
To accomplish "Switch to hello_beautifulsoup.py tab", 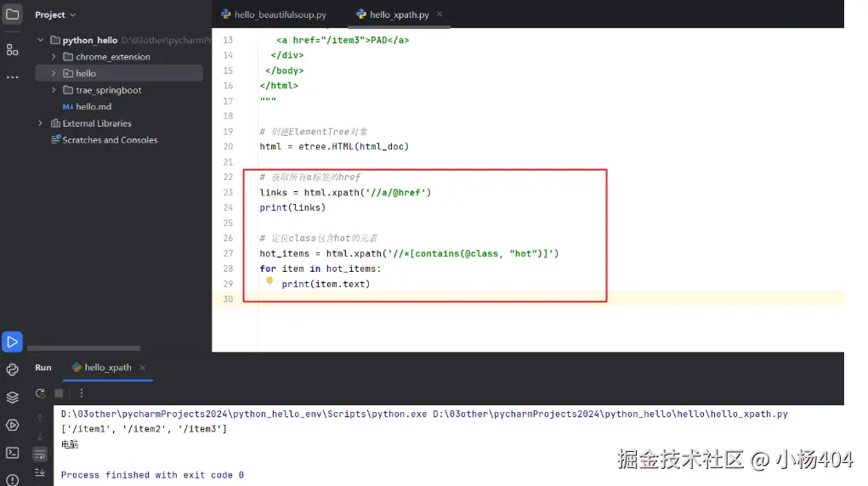I will (274, 14).
